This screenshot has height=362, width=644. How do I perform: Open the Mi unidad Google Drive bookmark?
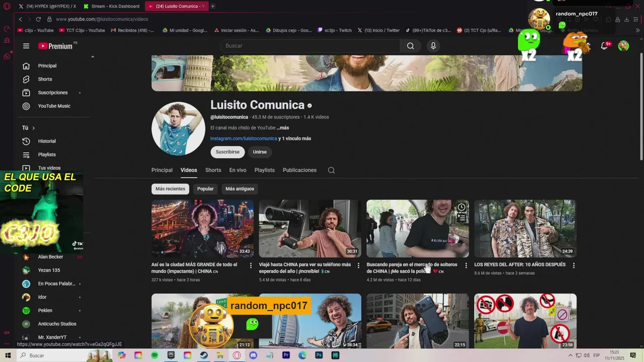click(185, 30)
